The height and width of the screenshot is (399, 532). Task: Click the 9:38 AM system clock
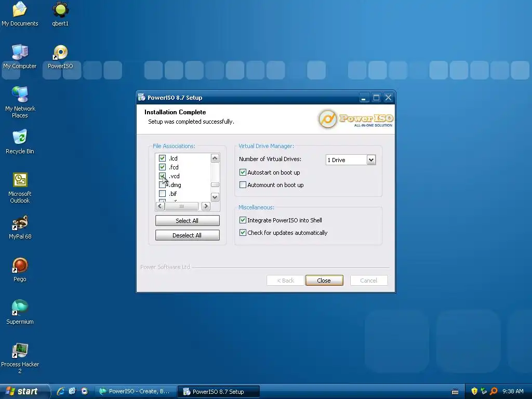(513, 391)
